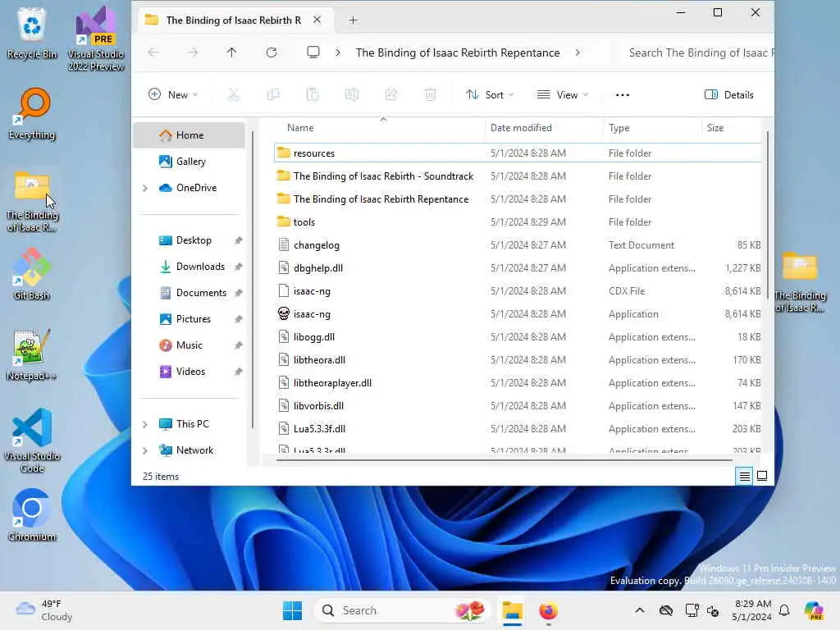Image resolution: width=840 pixels, height=630 pixels.
Task: Go to Home in navigation pane
Action: 189,135
